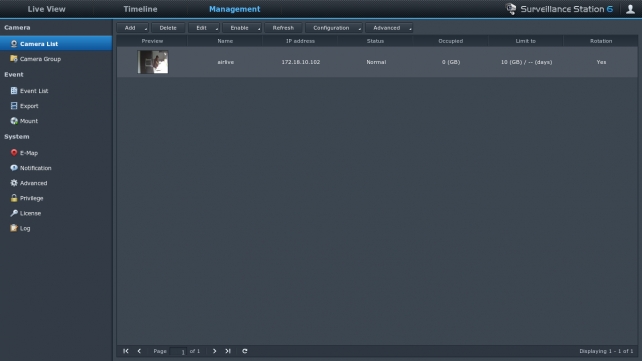Click the Privilege padlock icon
Screen dimensions: 642x361
pyautogui.click(x=14, y=198)
